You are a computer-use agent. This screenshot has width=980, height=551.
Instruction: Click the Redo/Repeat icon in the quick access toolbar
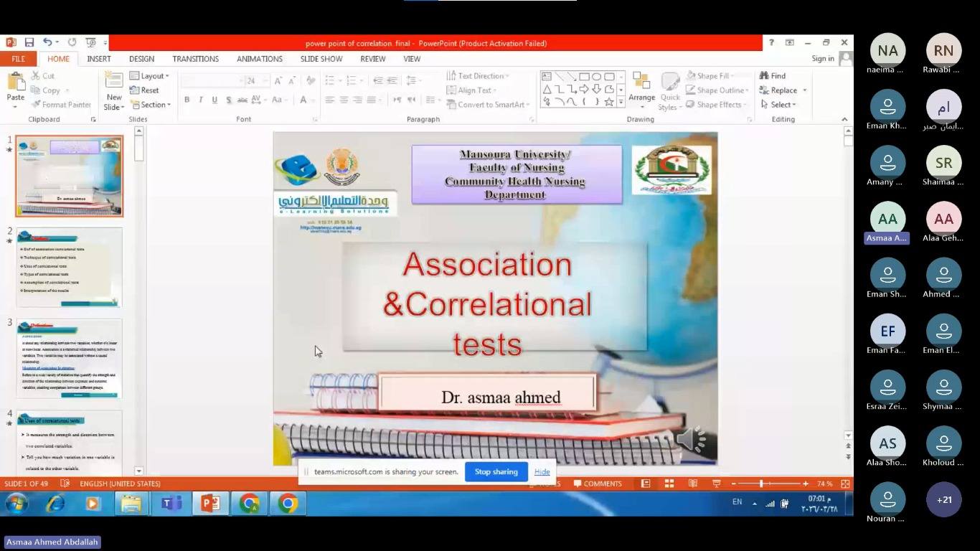pyautogui.click(x=72, y=43)
